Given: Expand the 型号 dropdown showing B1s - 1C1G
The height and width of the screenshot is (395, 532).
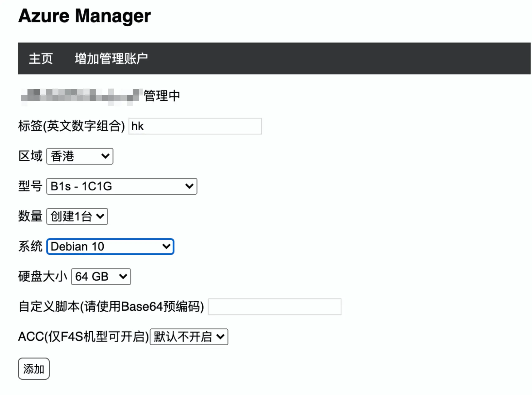Looking at the screenshot, I should [x=122, y=186].
